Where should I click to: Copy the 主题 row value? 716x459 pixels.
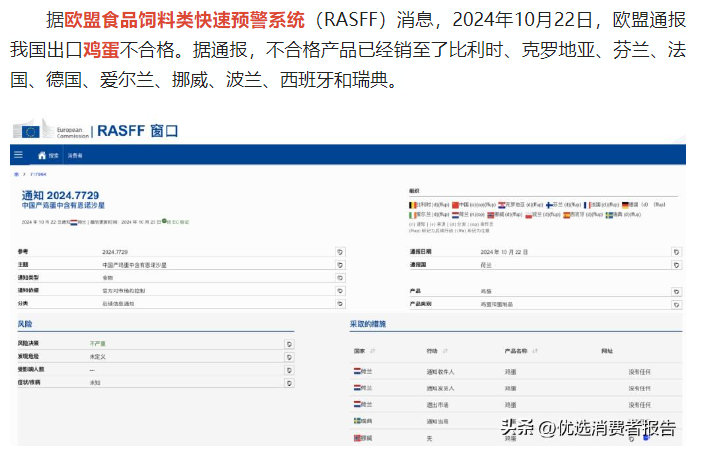340,265
